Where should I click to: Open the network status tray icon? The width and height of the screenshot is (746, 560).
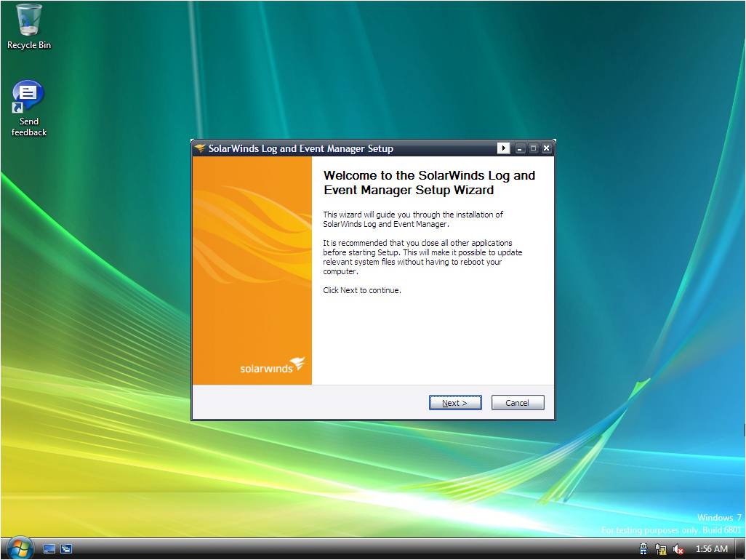(x=661, y=550)
